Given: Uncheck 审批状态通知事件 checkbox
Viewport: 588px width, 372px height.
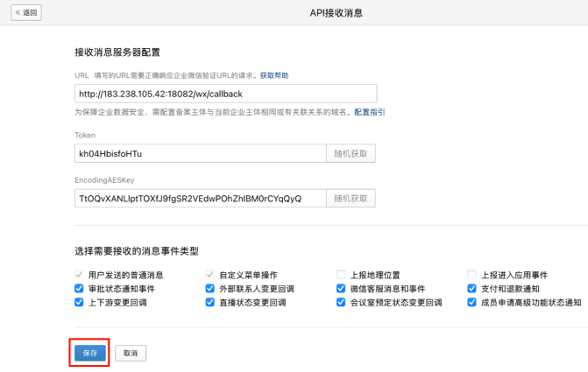Looking at the screenshot, I should 79,288.
